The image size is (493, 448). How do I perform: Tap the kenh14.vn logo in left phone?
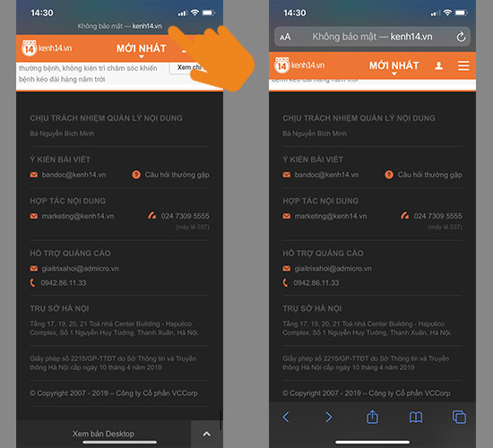click(47, 48)
